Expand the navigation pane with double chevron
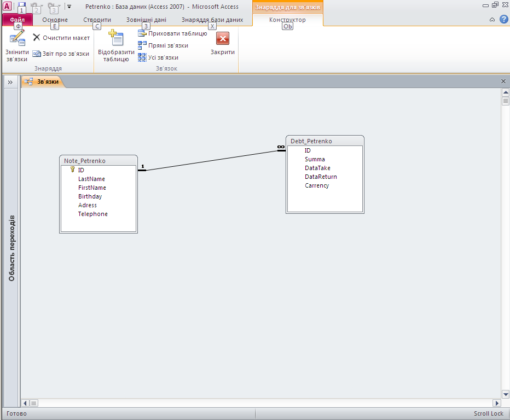 point(10,81)
